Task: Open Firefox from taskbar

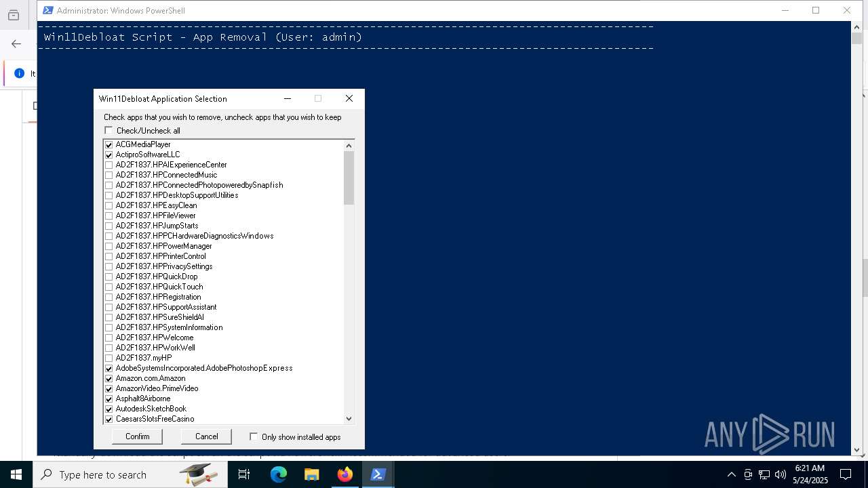Action: coord(345,474)
